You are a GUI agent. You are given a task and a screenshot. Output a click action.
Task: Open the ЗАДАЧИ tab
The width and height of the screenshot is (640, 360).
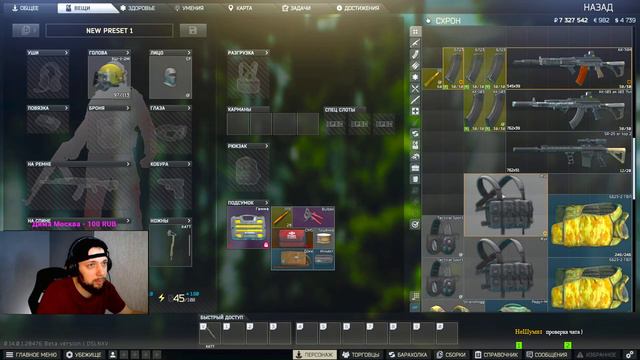click(x=296, y=8)
